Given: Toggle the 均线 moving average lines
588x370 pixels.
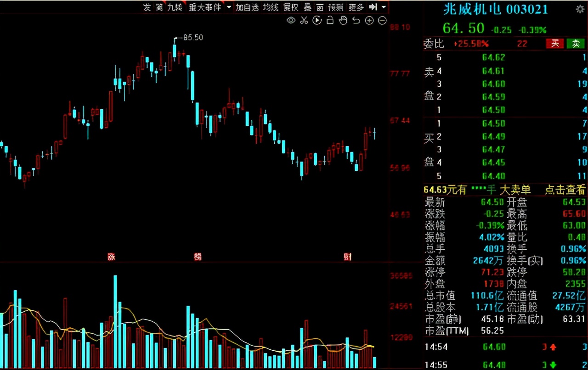Looking at the screenshot, I should click(271, 7).
